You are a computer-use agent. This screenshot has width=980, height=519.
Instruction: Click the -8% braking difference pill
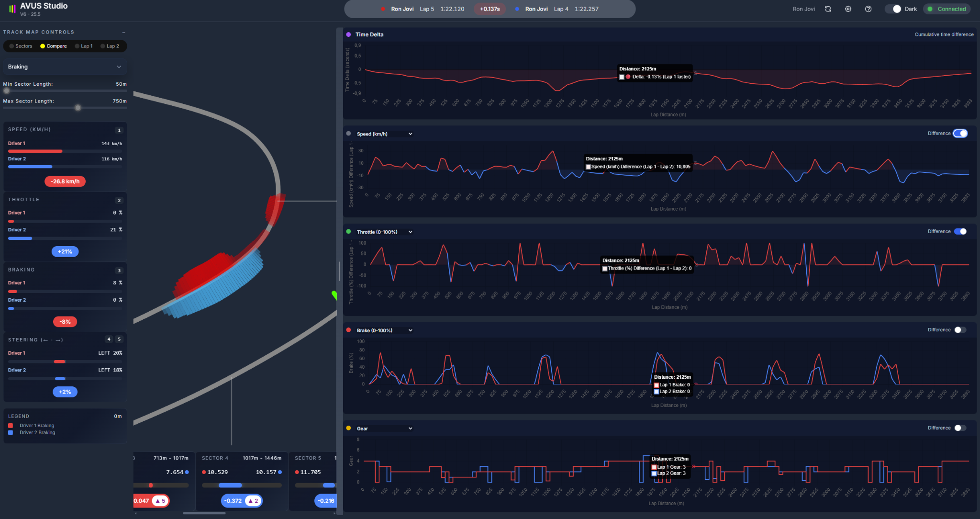65,322
